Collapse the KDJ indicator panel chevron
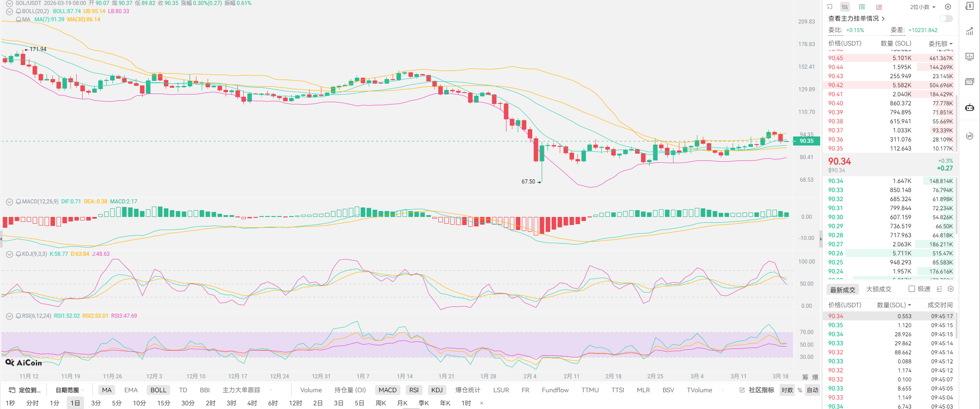The height and width of the screenshot is (409, 980). (9, 254)
